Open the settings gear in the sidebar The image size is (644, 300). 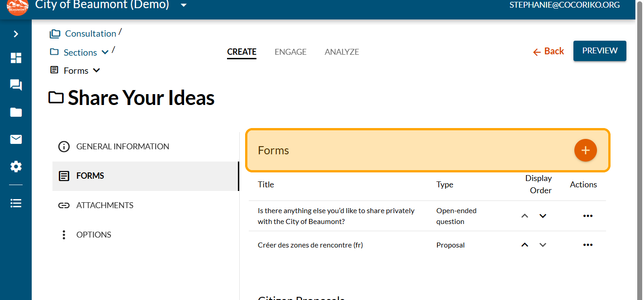coord(16,167)
